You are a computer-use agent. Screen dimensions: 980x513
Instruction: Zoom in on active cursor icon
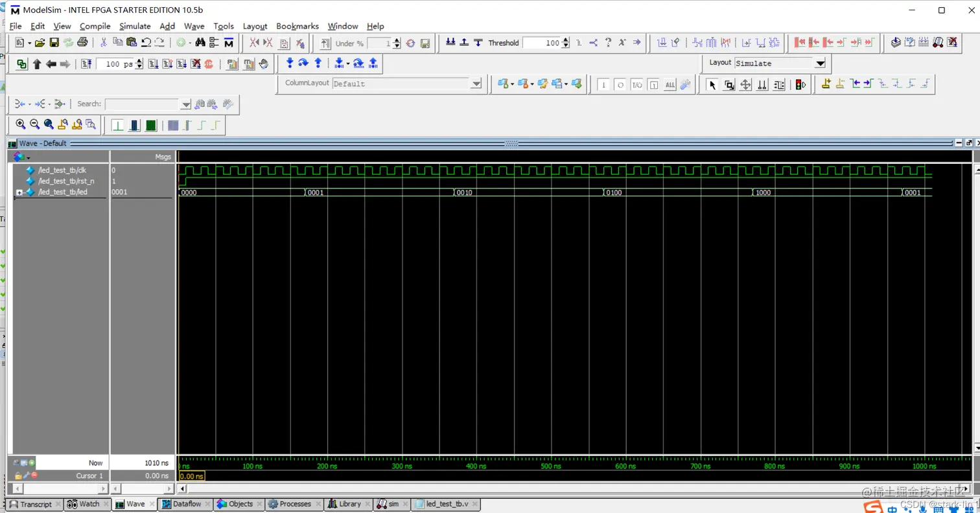coord(63,124)
